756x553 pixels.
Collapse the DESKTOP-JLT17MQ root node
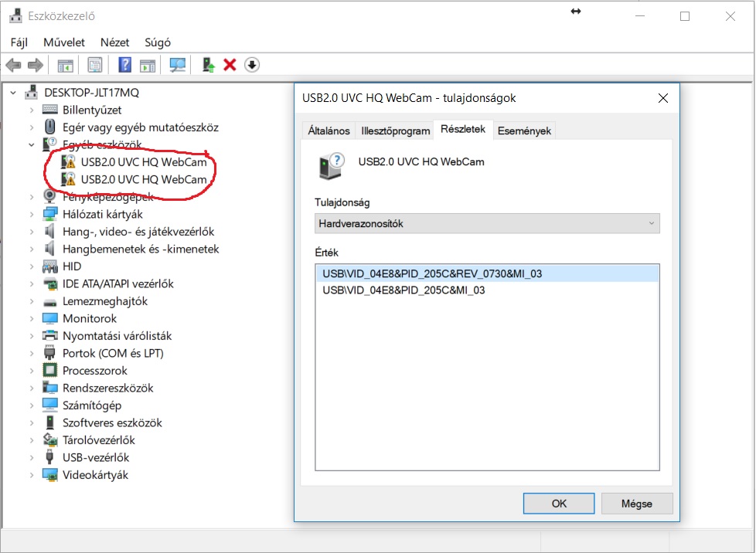coord(13,93)
